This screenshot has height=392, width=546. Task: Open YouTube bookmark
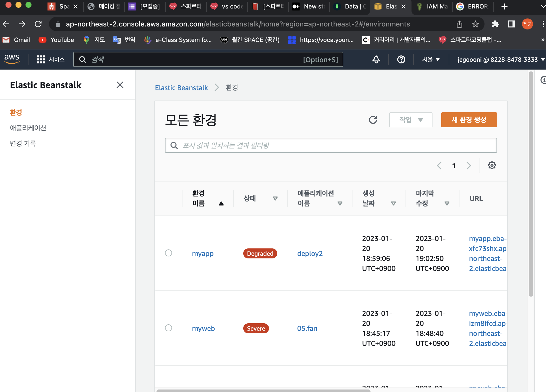coord(56,40)
